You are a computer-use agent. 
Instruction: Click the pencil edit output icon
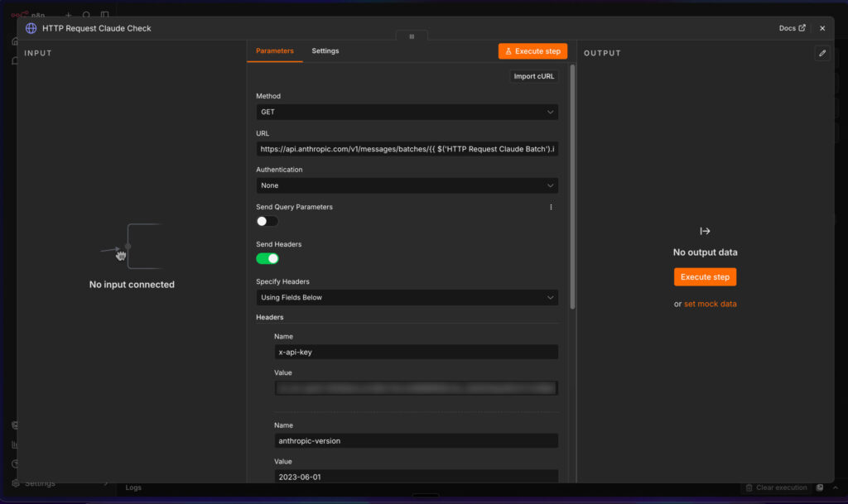tap(822, 53)
